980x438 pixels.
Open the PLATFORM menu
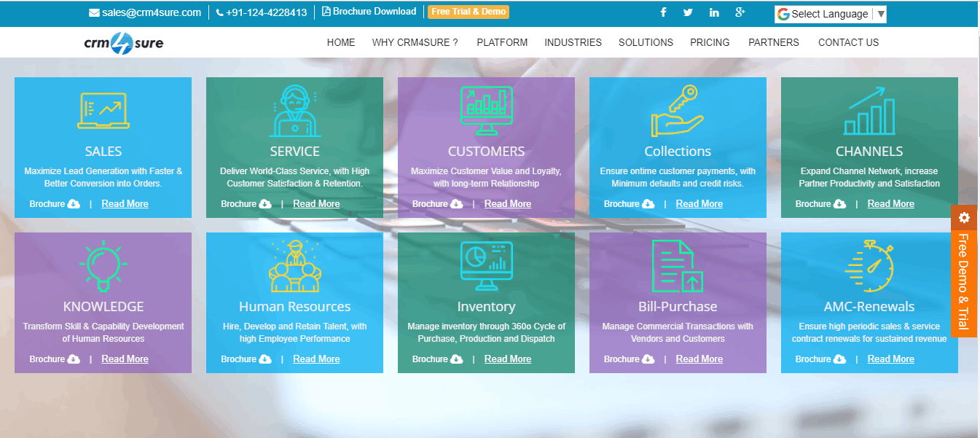(x=502, y=42)
